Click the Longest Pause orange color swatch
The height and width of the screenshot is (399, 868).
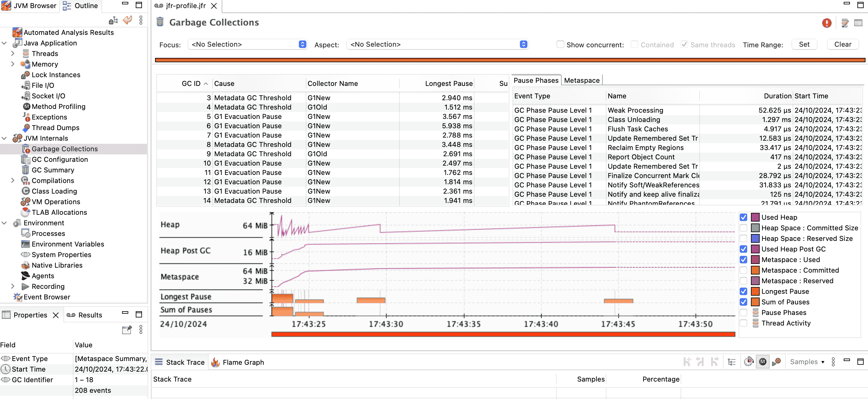tap(755, 291)
